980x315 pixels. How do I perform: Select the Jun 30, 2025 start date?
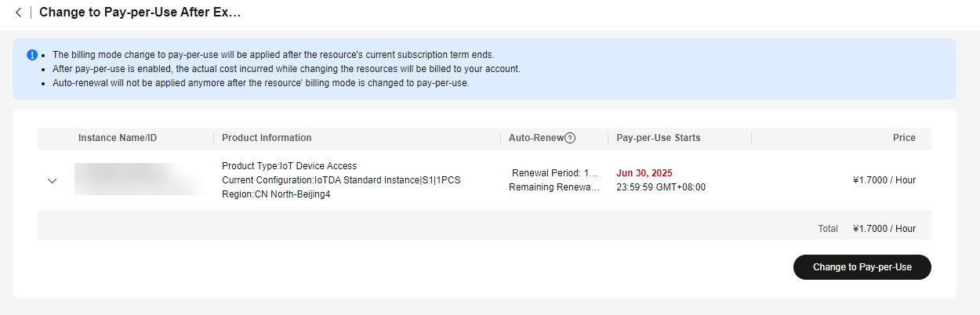(644, 173)
